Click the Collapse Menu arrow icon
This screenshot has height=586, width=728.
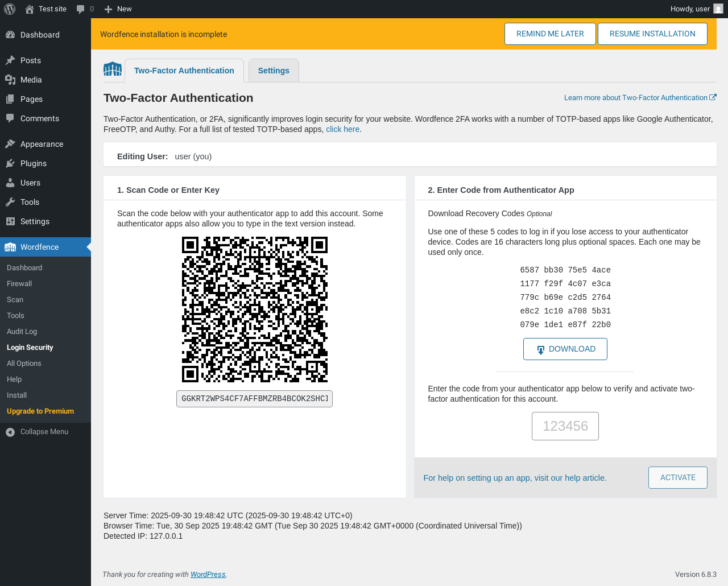(x=10, y=432)
